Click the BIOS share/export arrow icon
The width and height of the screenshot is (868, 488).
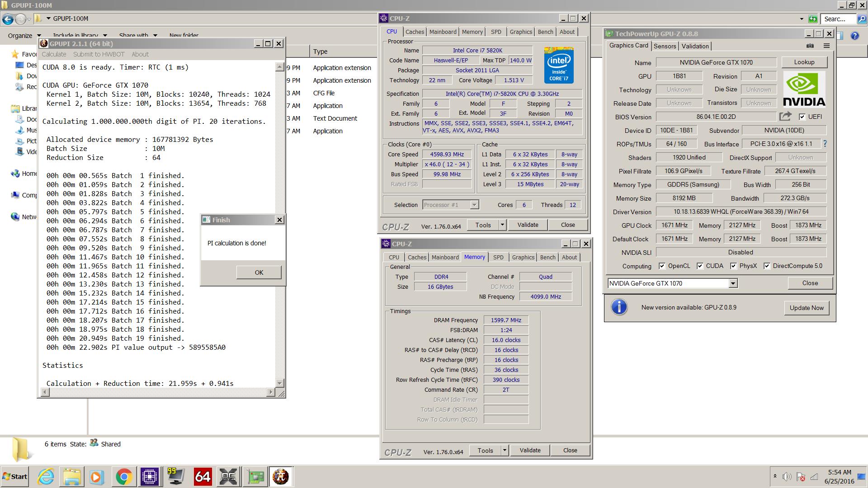pos(785,117)
